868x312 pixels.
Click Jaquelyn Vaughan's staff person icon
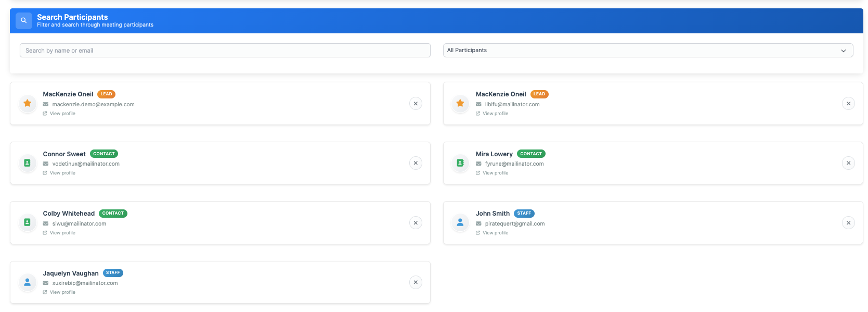click(28, 282)
